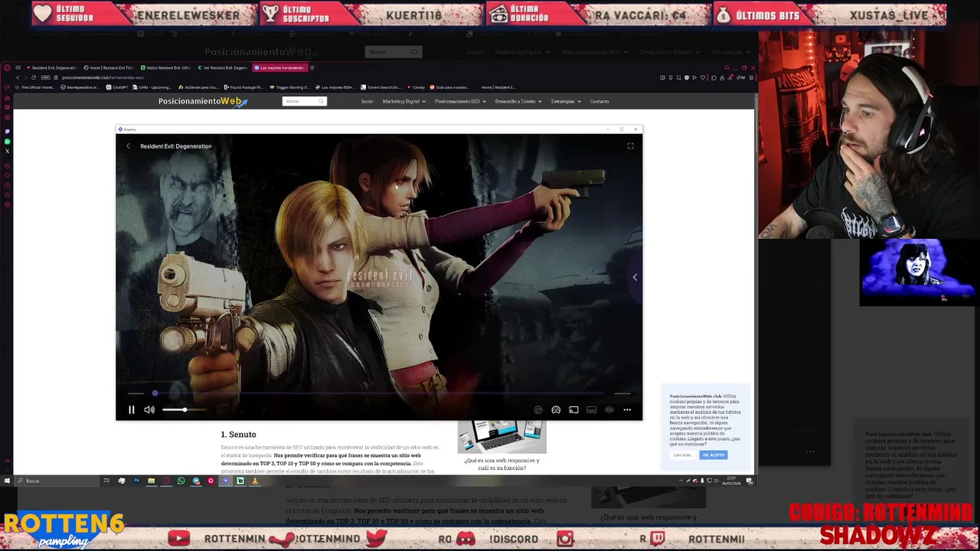Open Task View on the taskbar
The image size is (980, 551).
106,481
